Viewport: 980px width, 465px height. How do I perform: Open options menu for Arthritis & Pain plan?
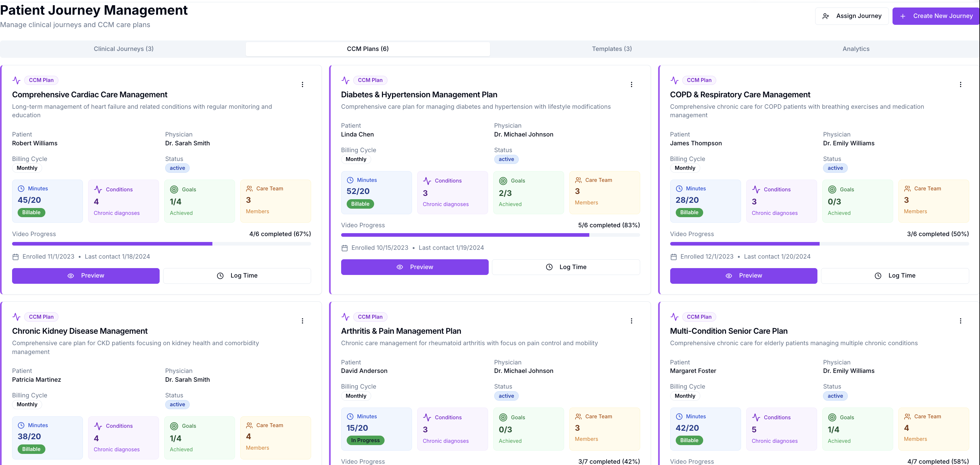(632, 321)
